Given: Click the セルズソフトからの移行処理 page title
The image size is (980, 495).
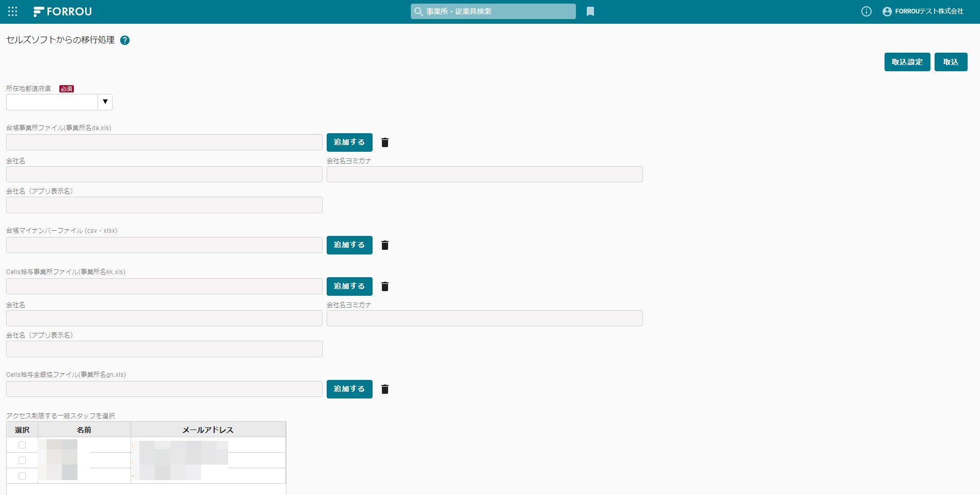Looking at the screenshot, I should (60, 40).
